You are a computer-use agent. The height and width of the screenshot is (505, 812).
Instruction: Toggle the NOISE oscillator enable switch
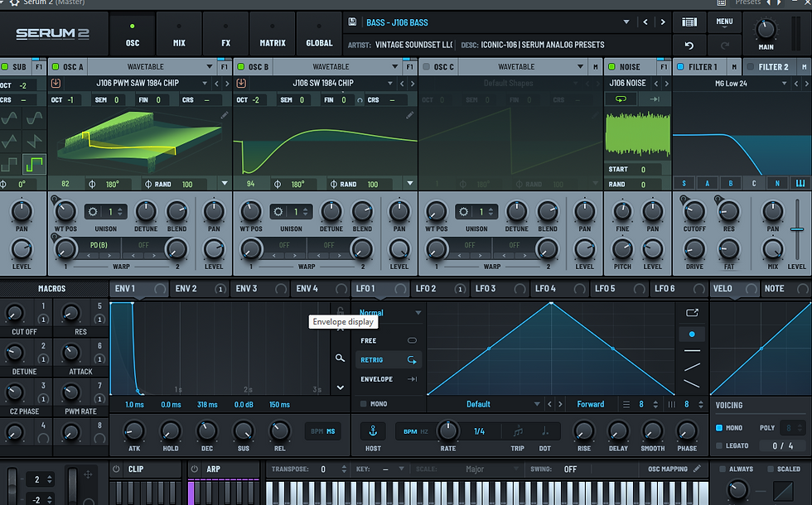(611, 67)
